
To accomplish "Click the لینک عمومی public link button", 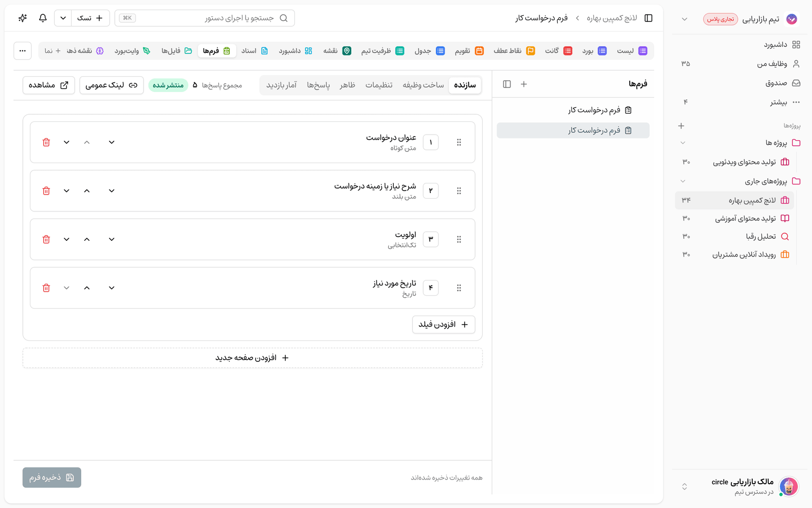I will click(112, 85).
